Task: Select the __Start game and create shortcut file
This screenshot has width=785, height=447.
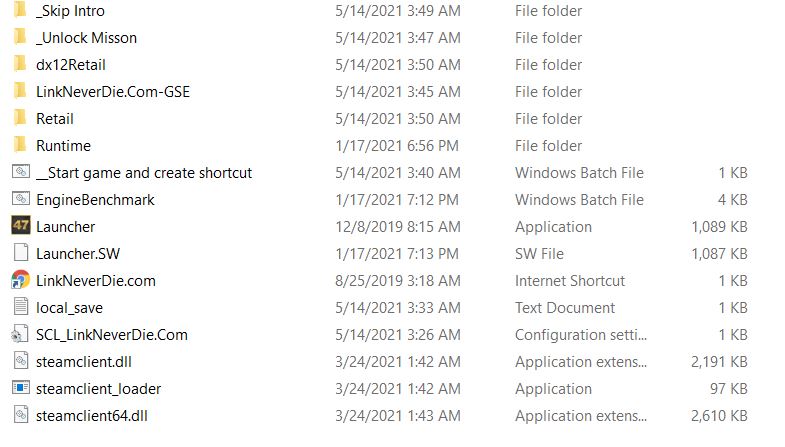Action: pyautogui.click(x=144, y=172)
